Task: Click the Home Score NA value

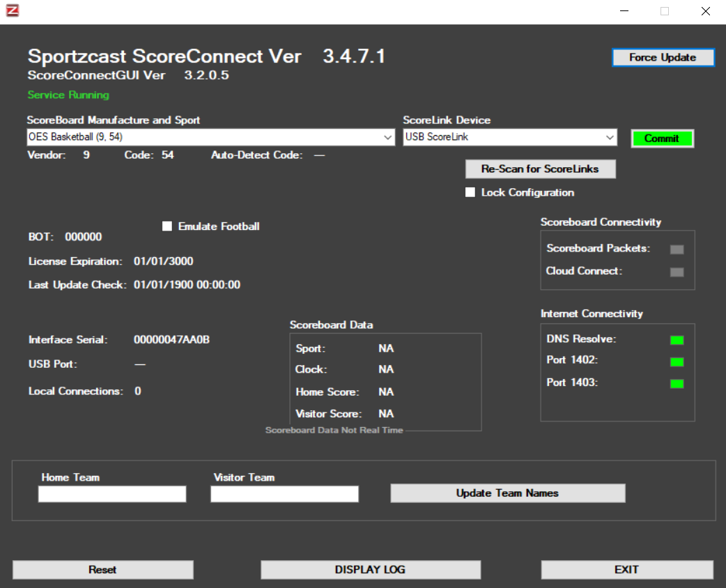Action: point(386,392)
